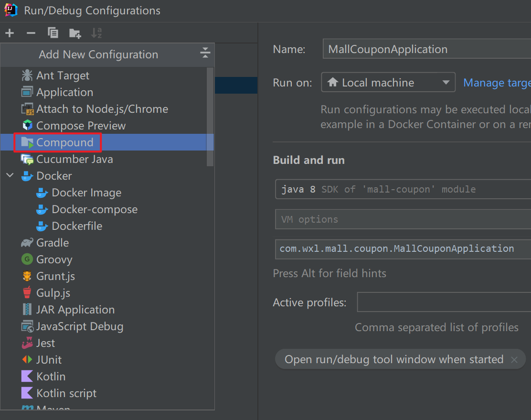Remove the Open run/debug tool window tag

[x=514, y=360]
